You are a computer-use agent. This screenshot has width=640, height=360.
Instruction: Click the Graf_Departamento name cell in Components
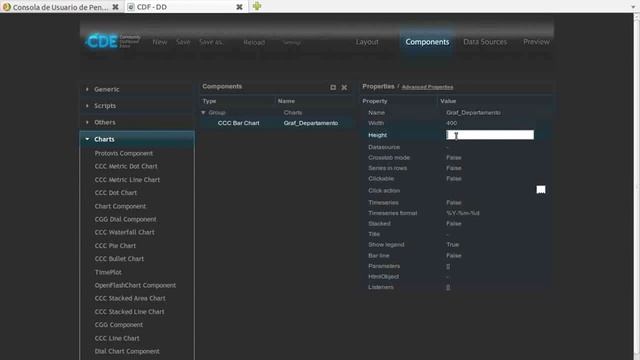click(x=311, y=123)
